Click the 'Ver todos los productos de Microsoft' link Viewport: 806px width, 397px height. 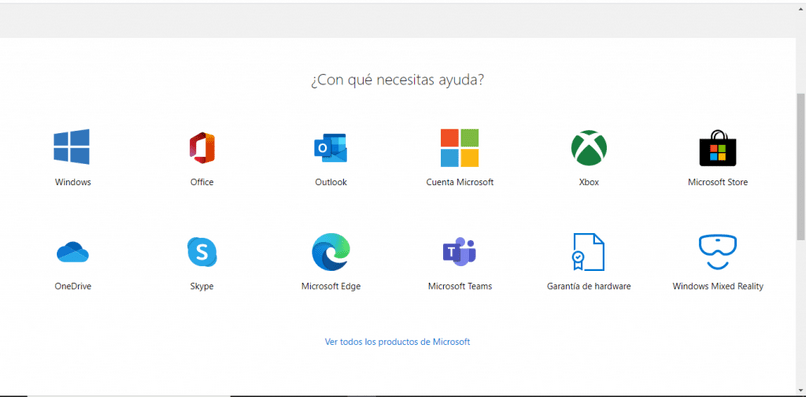pos(397,341)
